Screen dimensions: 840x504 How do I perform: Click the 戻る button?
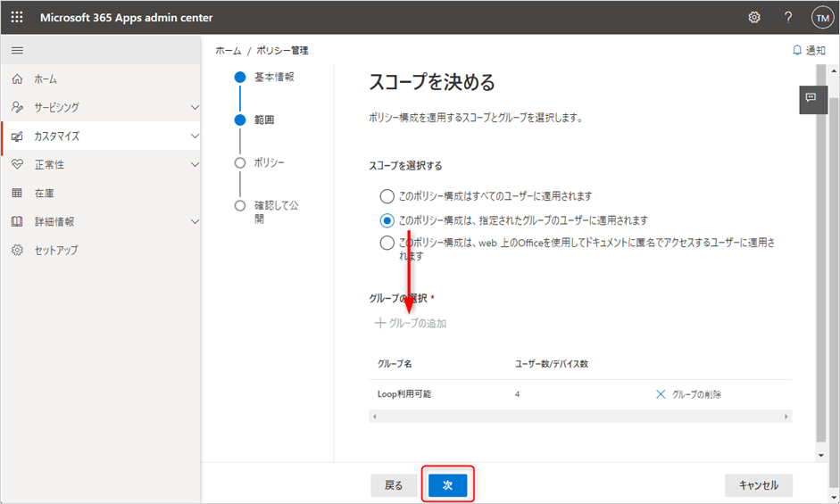pyautogui.click(x=394, y=485)
